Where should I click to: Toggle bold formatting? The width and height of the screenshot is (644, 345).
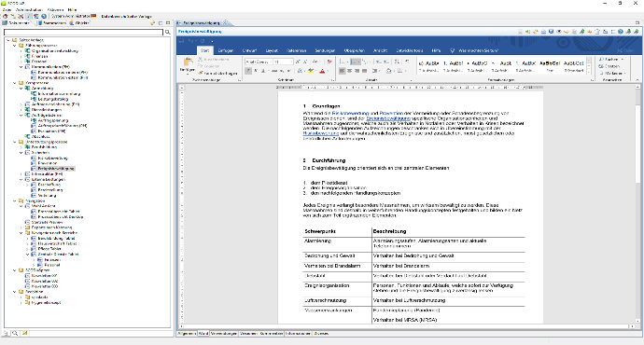(248, 71)
